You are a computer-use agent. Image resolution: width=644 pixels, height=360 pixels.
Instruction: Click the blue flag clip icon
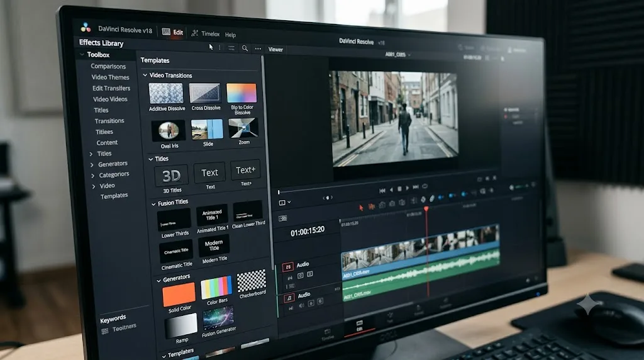pos(441,198)
